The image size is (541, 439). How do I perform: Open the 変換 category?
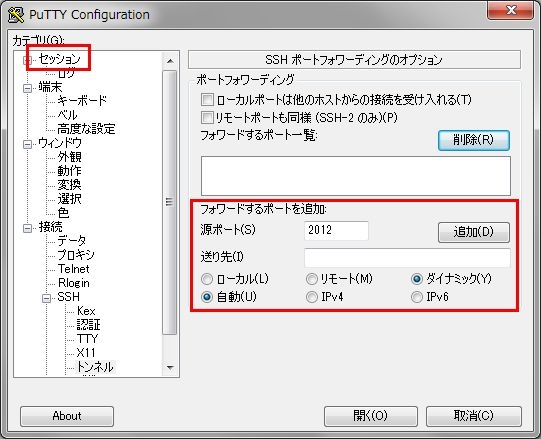(x=69, y=185)
